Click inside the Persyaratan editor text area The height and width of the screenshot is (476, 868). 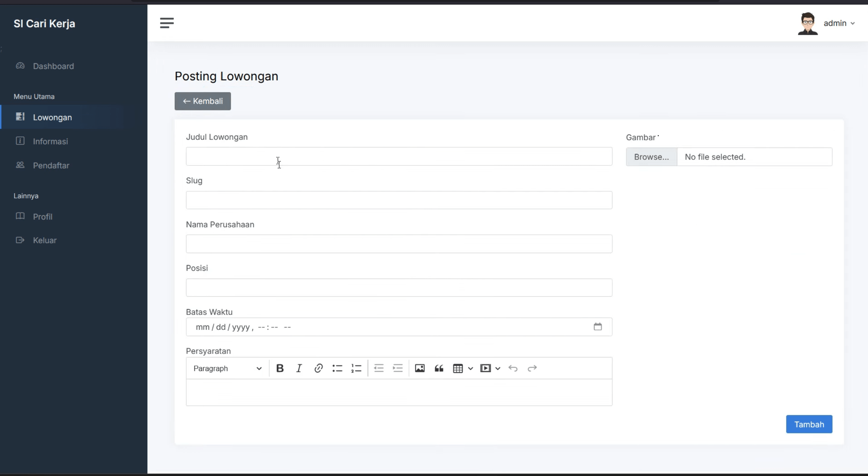coord(399,392)
